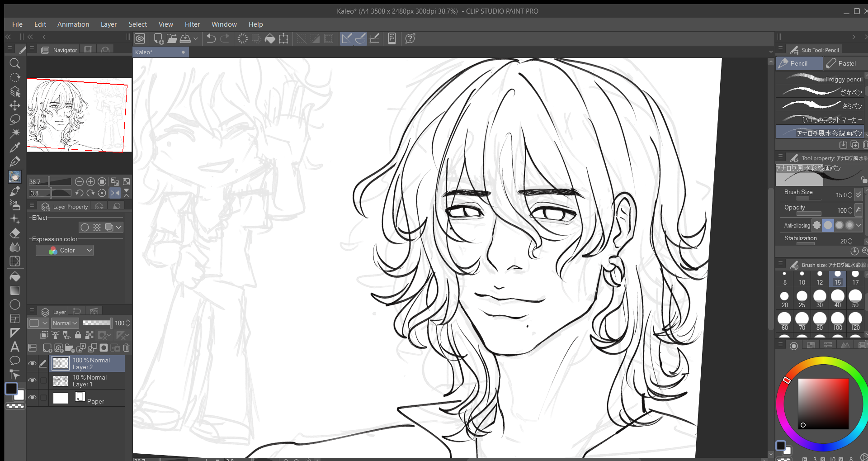Click the Undo arrow in the toolbar

point(211,39)
